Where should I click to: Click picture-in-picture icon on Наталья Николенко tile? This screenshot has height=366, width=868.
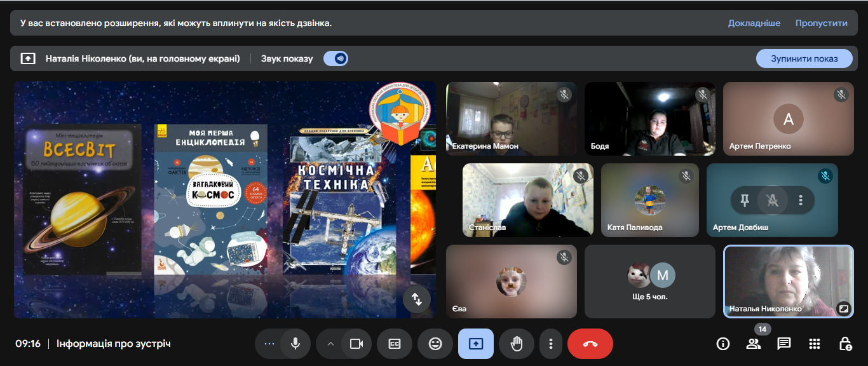click(843, 308)
